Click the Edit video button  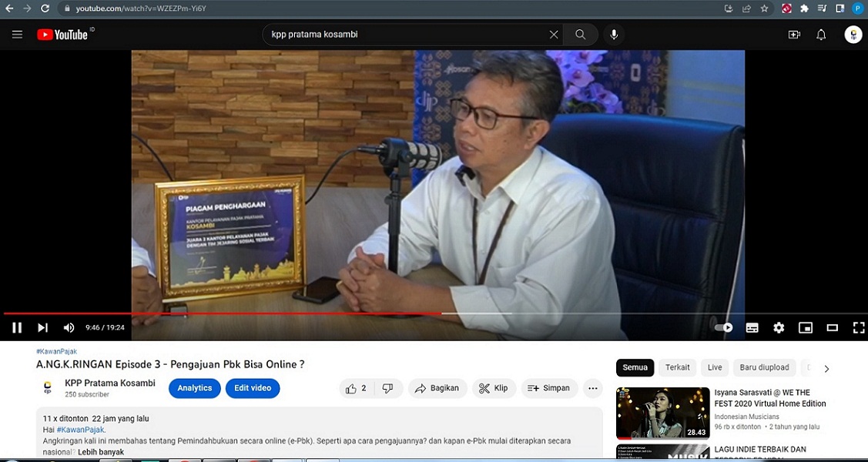pyautogui.click(x=252, y=388)
